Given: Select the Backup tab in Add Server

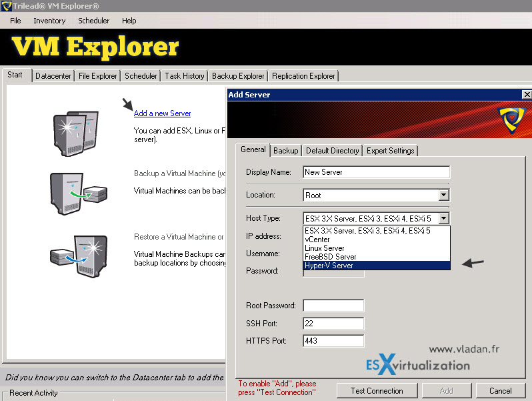Looking at the screenshot, I should click(286, 151).
